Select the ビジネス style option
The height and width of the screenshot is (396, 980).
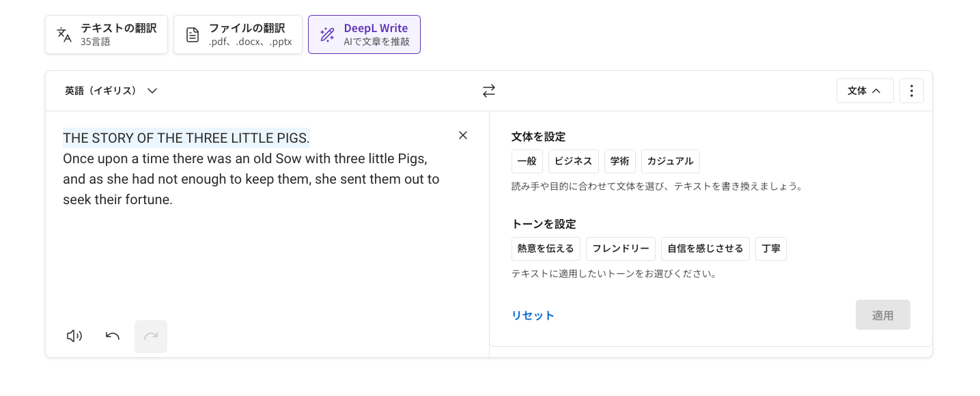(574, 161)
